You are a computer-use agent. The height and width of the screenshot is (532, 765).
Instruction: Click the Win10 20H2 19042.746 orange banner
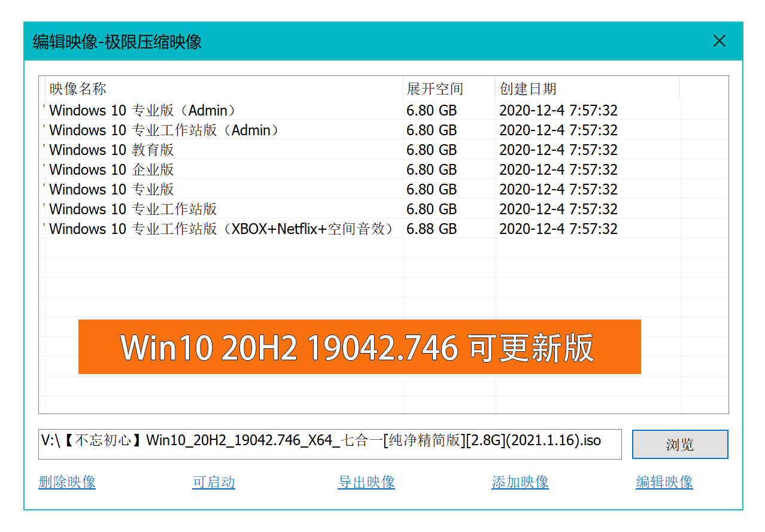point(360,347)
